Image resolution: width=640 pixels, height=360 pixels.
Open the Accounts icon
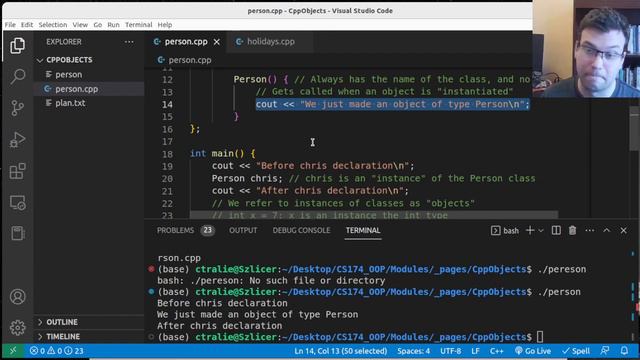pos(18,296)
